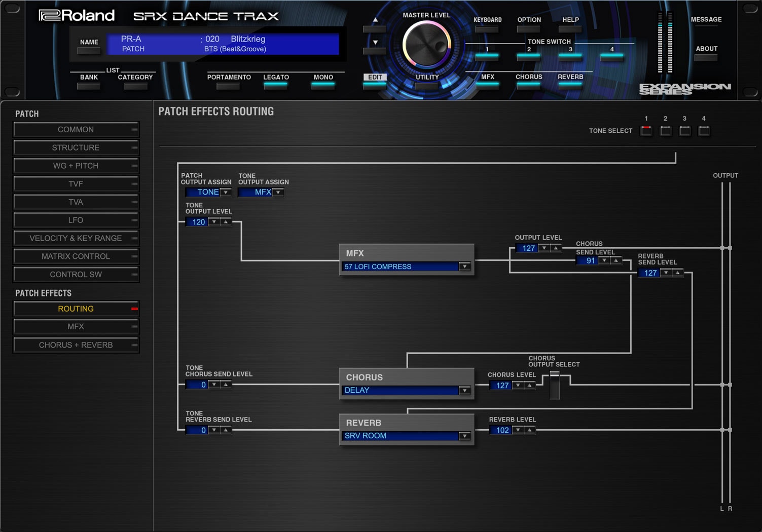The width and height of the screenshot is (762, 532).
Task: Increase Tone Reverb Send Level
Action: click(x=226, y=430)
